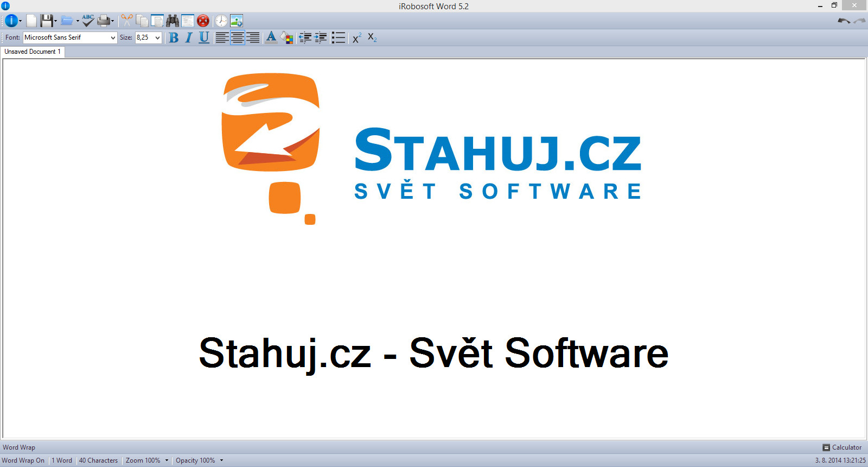The width and height of the screenshot is (868, 467).
Task: Align text to the right
Action: [252, 37]
